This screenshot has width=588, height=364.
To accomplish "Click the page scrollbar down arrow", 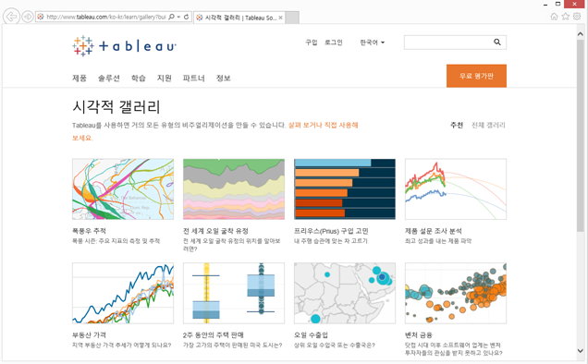I will coord(581,351).
